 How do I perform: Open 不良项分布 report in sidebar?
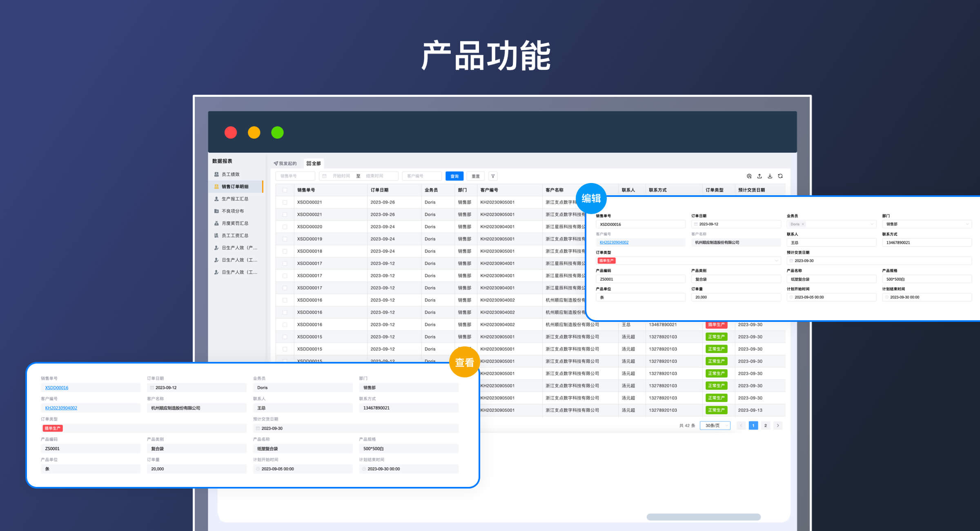[232, 211]
